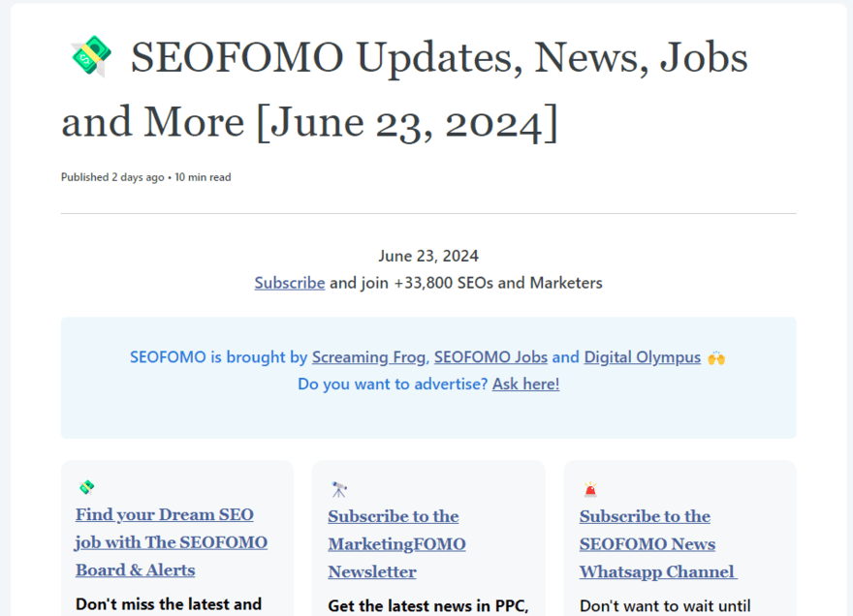Open SEOFOMO News Whatsapp Channel link
853x616 pixels.
(658, 544)
